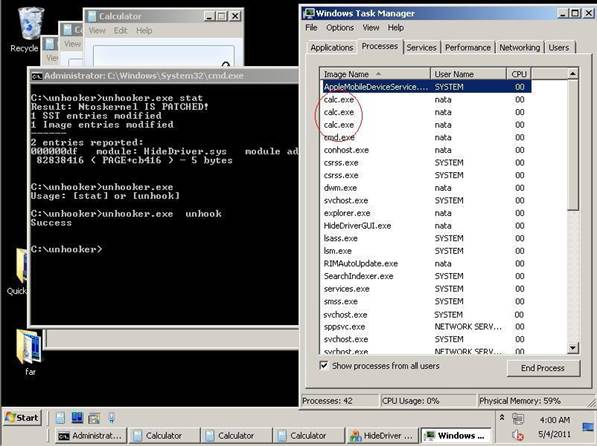The width and height of the screenshot is (597, 446).
Task: Select the lsm.exe process row
Action: [x=426, y=251]
